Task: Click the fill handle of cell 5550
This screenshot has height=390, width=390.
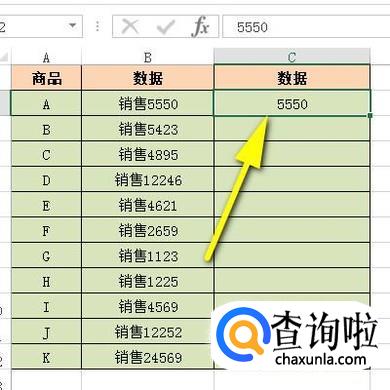Action: pos(370,115)
